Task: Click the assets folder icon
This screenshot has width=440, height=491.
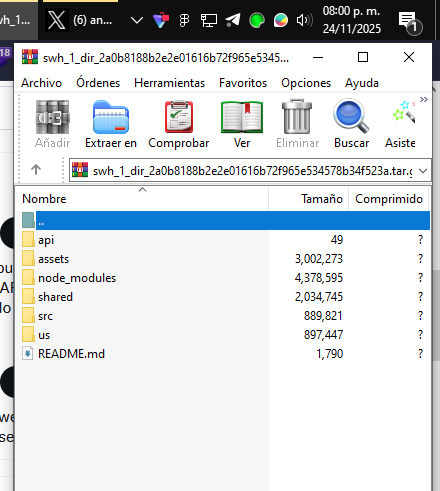Action: (28, 258)
